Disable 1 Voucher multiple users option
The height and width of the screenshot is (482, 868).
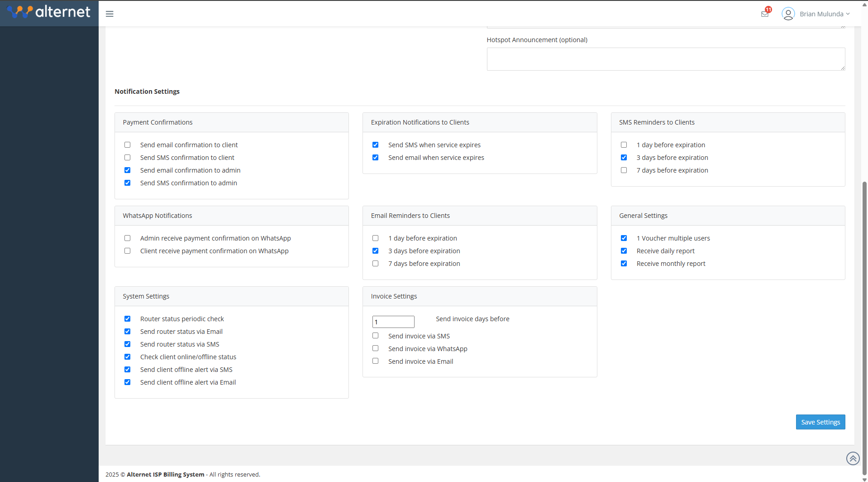click(624, 238)
